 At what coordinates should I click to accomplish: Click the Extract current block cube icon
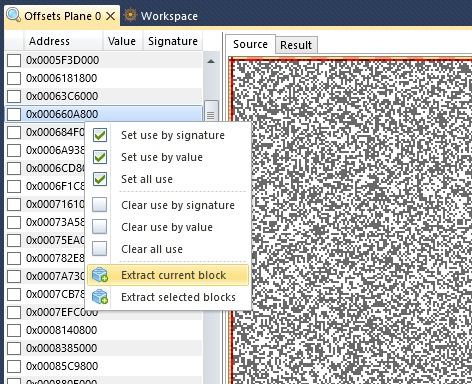pos(100,275)
